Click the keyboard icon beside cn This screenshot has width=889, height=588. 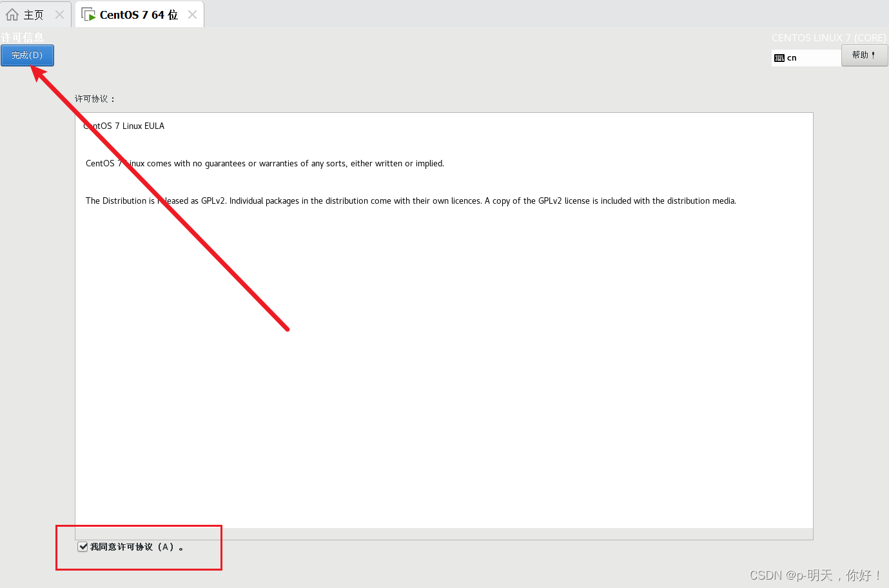(779, 58)
